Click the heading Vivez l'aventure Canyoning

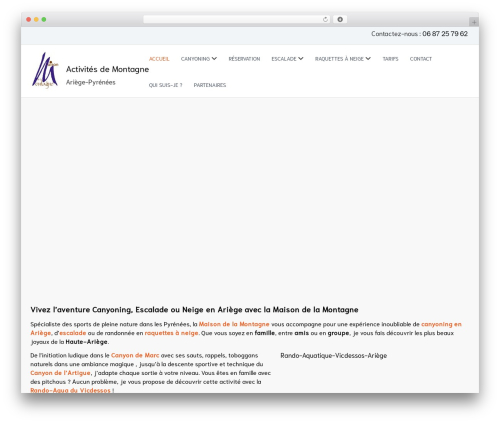(x=194, y=310)
